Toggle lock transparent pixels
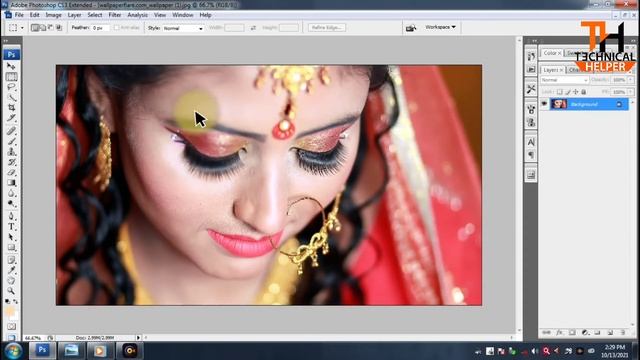Image resolution: width=640 pixels, height=360 pixels. coord(560,92)
